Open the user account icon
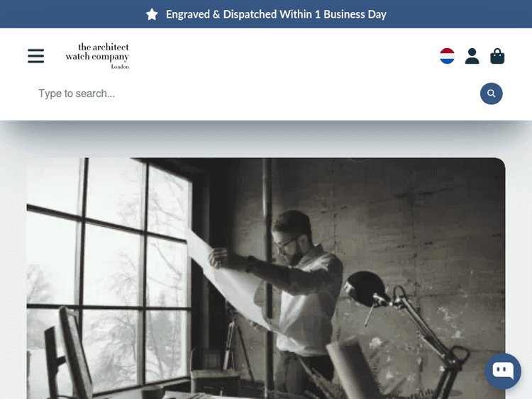The width and height of the screenshot is (532, 399). point(472,56)
